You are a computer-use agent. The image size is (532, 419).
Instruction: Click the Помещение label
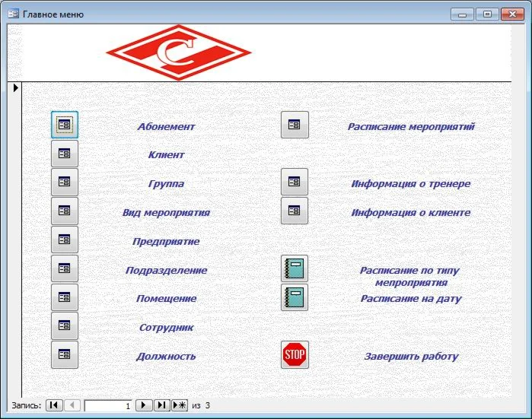166,298
